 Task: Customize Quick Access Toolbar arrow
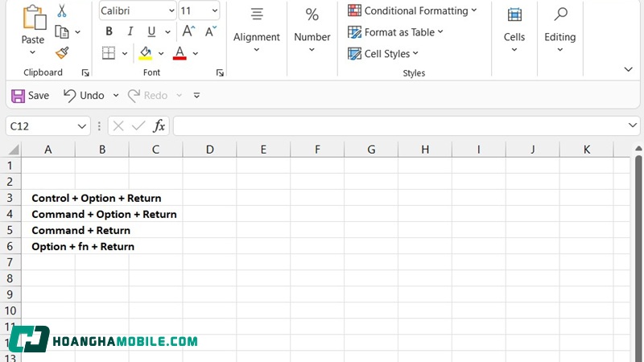click(196, 96)
